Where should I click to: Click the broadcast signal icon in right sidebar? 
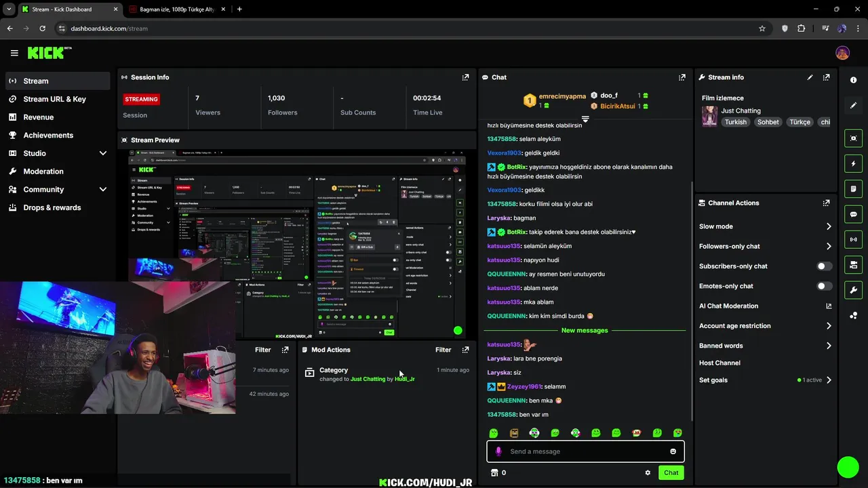coord(853,239)
